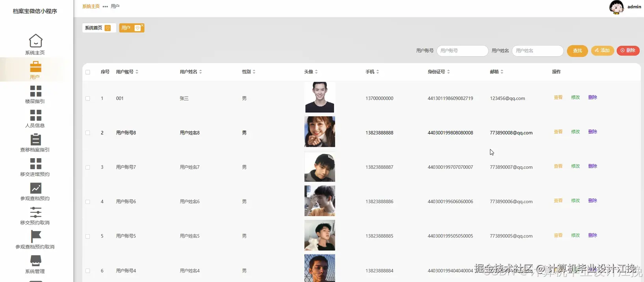Click 删除 for 用户姓名6
The width and height of the screenshot is (644, 282).
point(593,201)
